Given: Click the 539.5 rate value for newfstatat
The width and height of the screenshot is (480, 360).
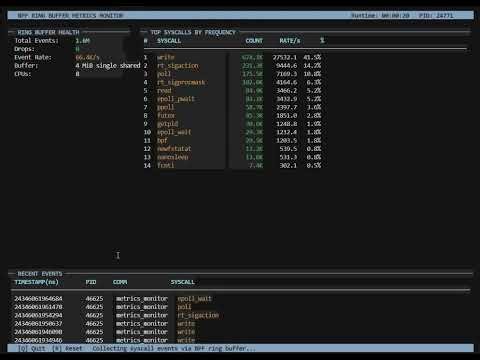Looking at the screenshot, I should (x=288, y=149).
